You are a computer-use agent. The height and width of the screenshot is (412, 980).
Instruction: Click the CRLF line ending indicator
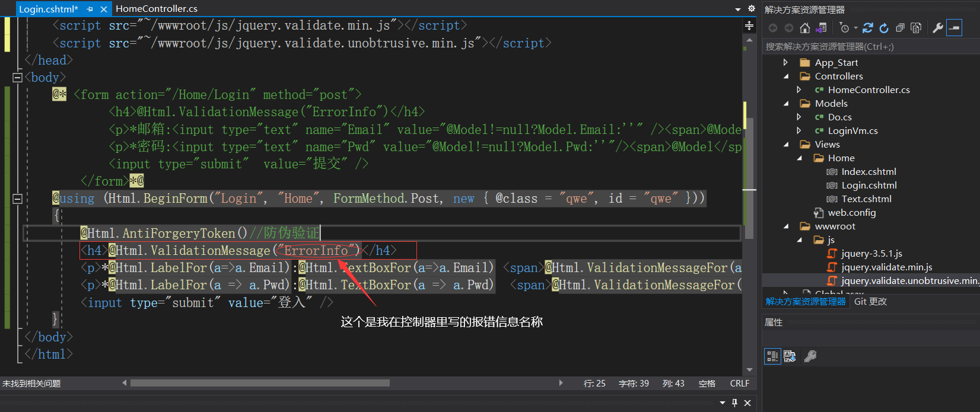pyautogui.click(x=740, y=384)
